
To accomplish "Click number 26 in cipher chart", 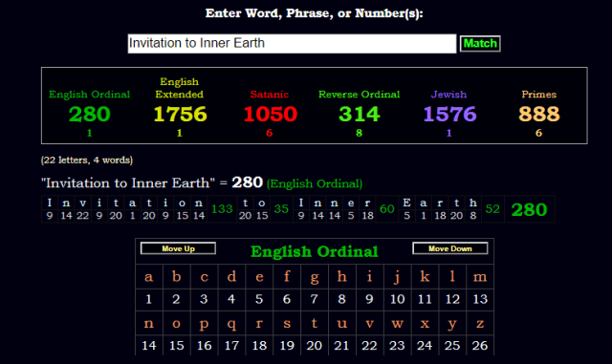I will coord(480,346).
